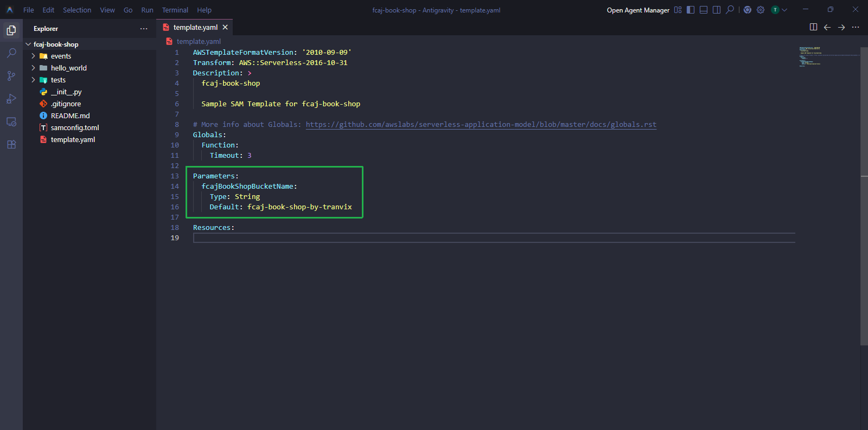Restore down the application window
Viewport: 868px width, 430px height.
click(x=830, y=9)
